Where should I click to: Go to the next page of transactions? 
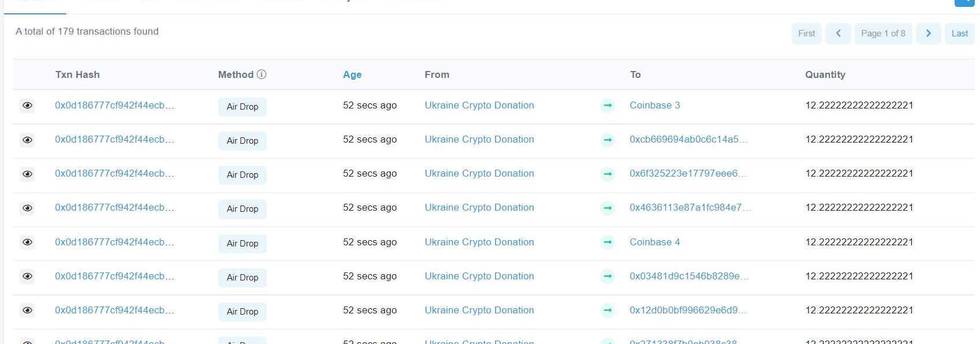tap(928, 33)
